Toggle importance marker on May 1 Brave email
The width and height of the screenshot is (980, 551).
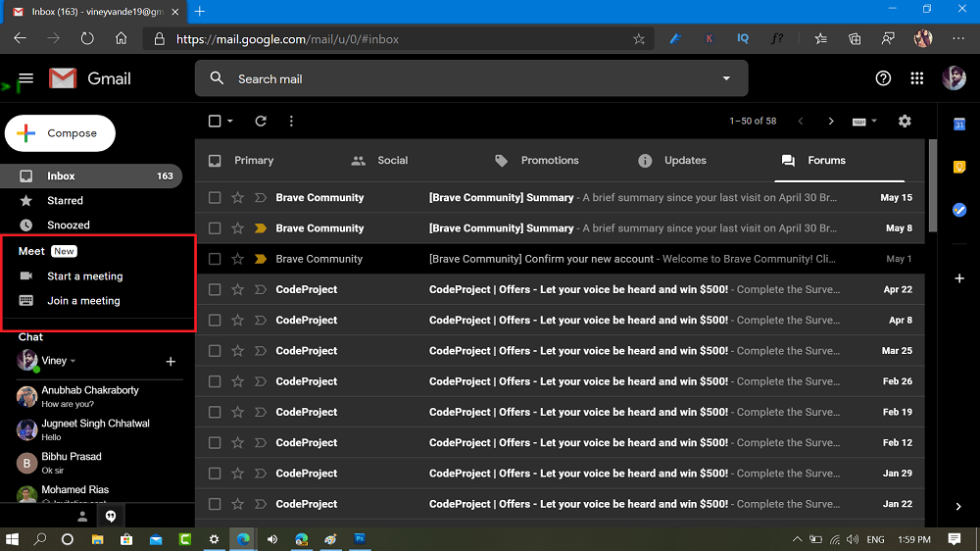261,259
